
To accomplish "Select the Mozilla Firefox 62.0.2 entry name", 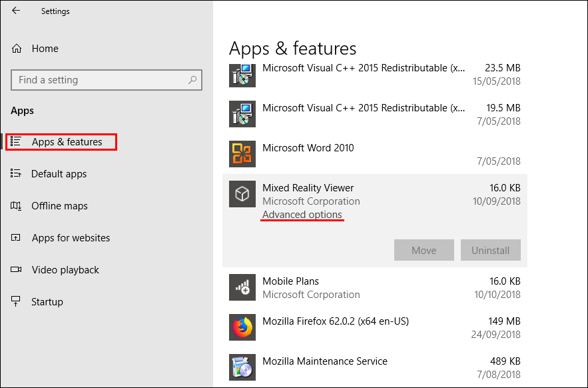I will [336, 321].
